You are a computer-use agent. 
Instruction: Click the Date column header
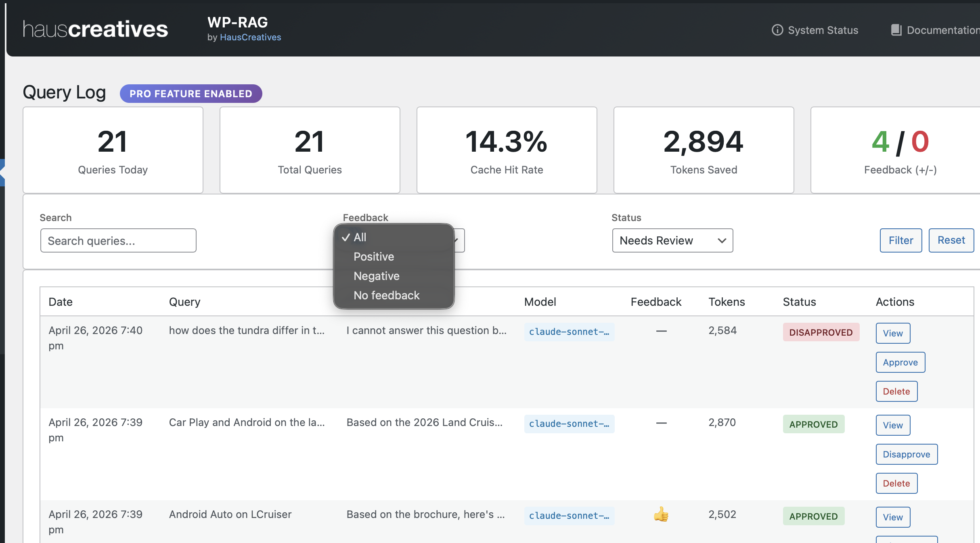(61, 302)
